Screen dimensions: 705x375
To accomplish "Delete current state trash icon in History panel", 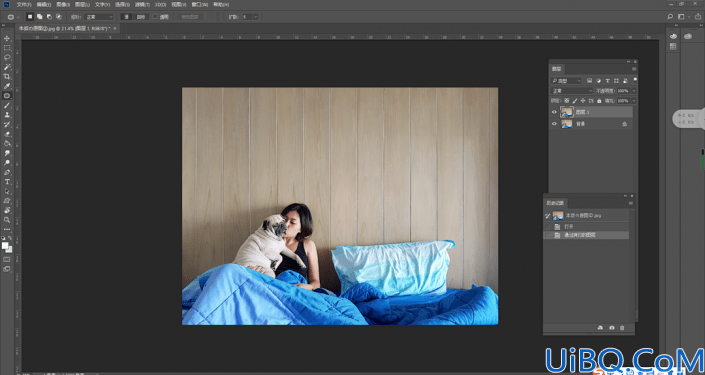I will pos(622,328).
